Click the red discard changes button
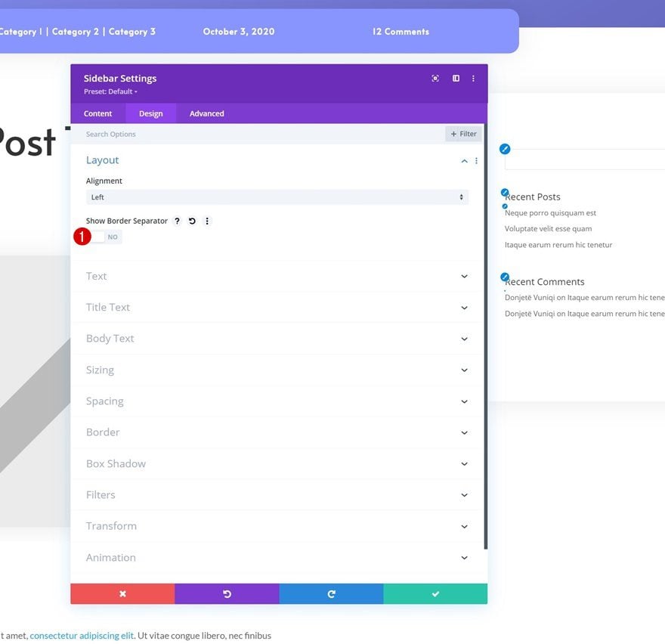Viewport: 665px width, 644px height. point(122,594)
